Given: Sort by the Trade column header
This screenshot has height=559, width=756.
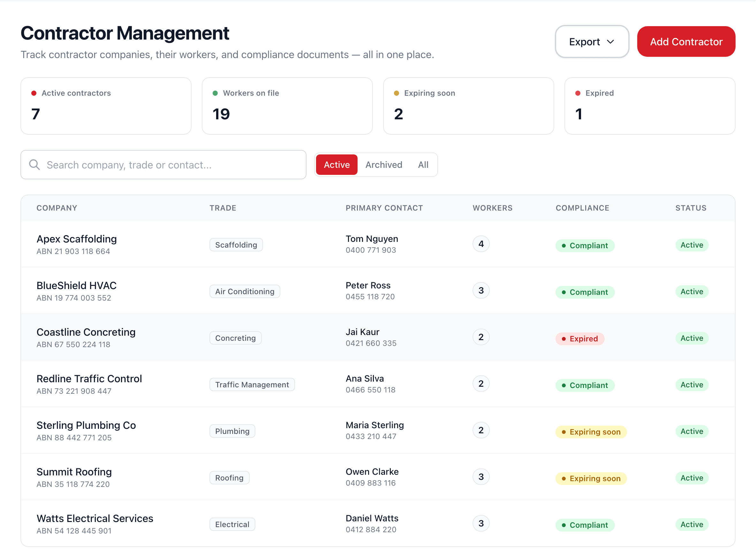Looking at the screenshot, I should pos(223,208).
